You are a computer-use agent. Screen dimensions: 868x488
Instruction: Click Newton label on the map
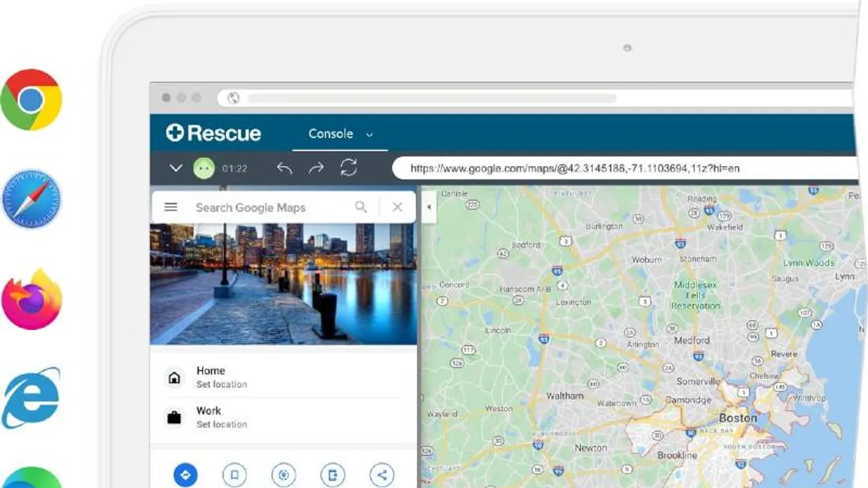click(x=591, y=448)
